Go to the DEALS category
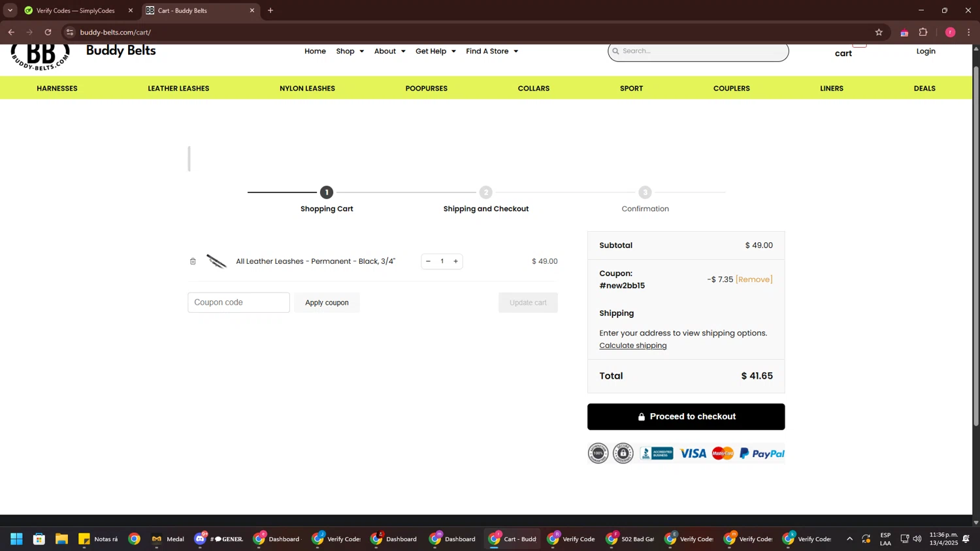The width and height of the screenshot is (980, 551). (924, 88)
